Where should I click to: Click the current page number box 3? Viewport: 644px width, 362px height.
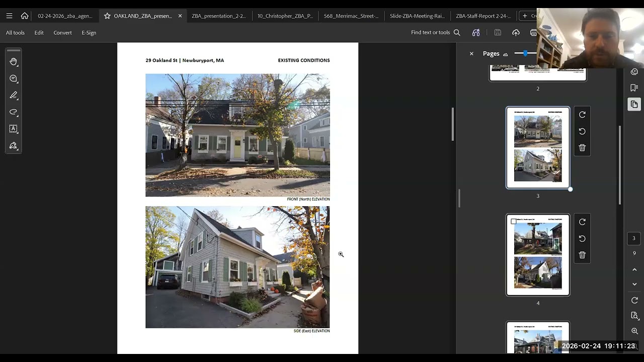[x=634, y=238]
